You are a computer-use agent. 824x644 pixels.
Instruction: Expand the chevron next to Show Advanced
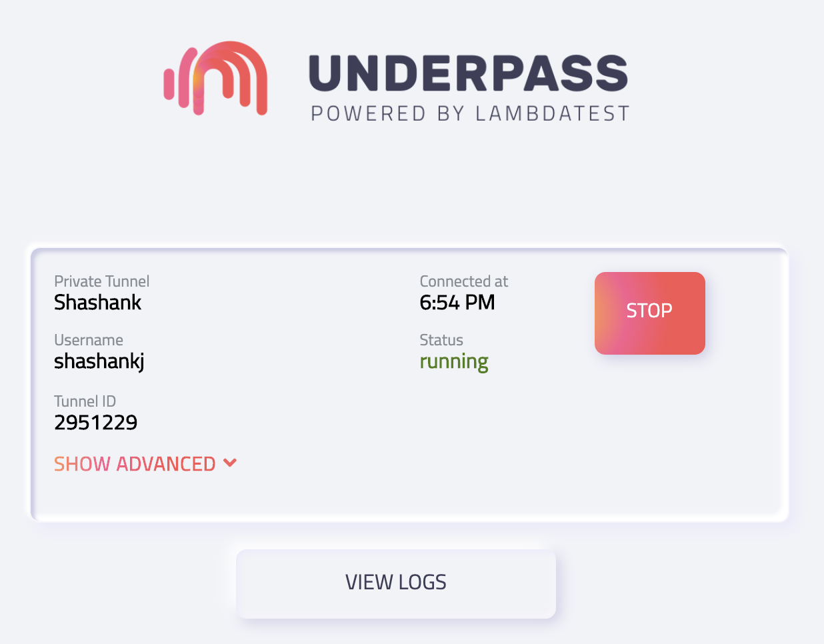pos(230,463)
